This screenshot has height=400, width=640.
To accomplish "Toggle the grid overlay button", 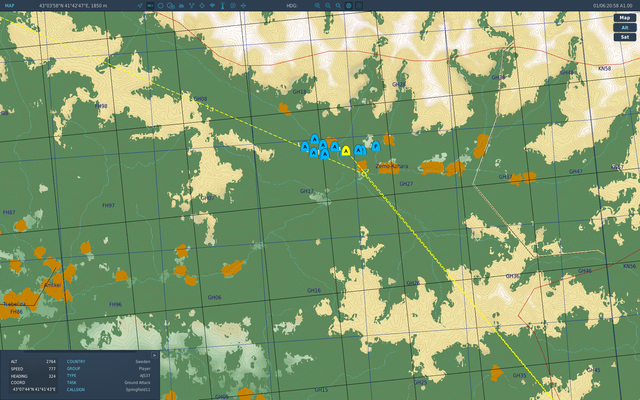I will coord(359,6).
